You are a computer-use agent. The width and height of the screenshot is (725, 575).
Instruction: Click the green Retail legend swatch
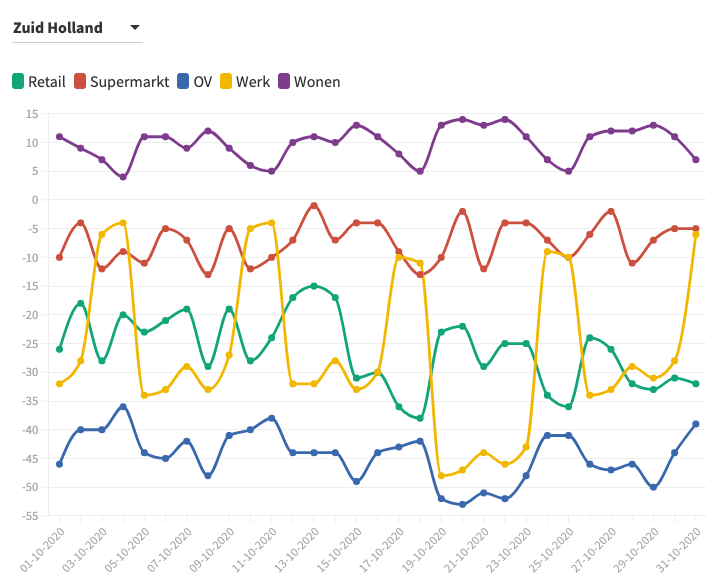tap(18, 82)
